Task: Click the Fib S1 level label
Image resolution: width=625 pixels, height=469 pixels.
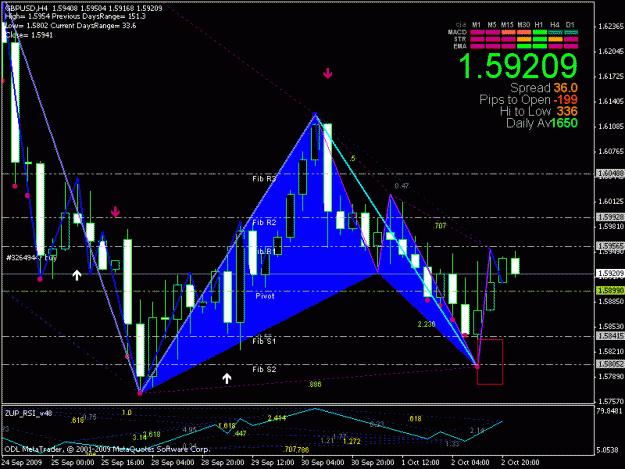Action: (264, 341)
